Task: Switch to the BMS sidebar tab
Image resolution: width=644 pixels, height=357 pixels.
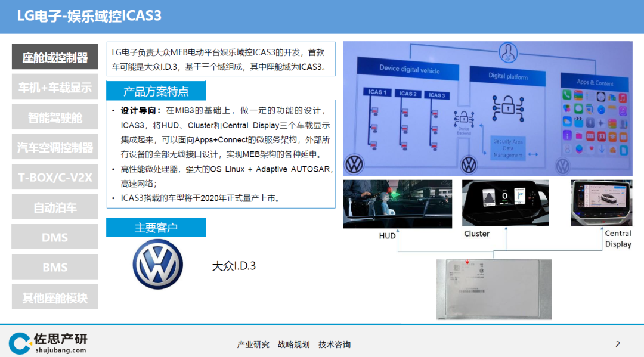Action: pyautogui.click(x=55, y=267)
